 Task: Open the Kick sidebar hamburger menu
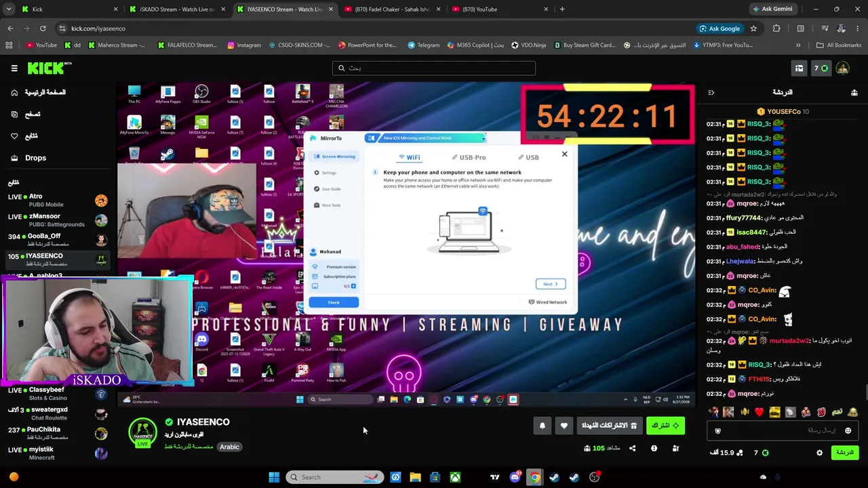(x=14, y=68)
